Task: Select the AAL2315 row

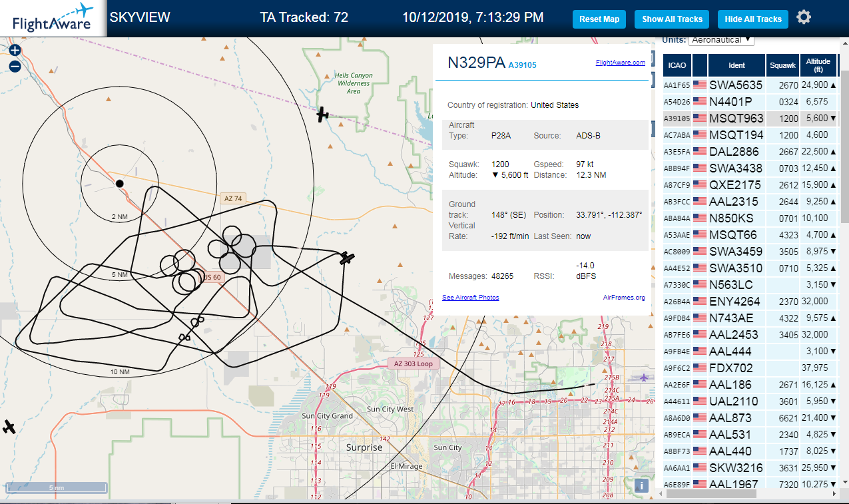Action: pos(750,202)
